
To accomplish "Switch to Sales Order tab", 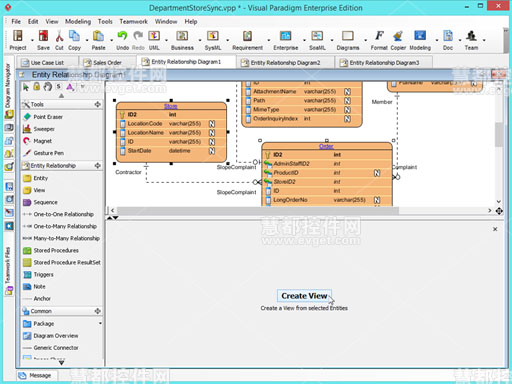I will pyautogui.click(x=107, y=63).
